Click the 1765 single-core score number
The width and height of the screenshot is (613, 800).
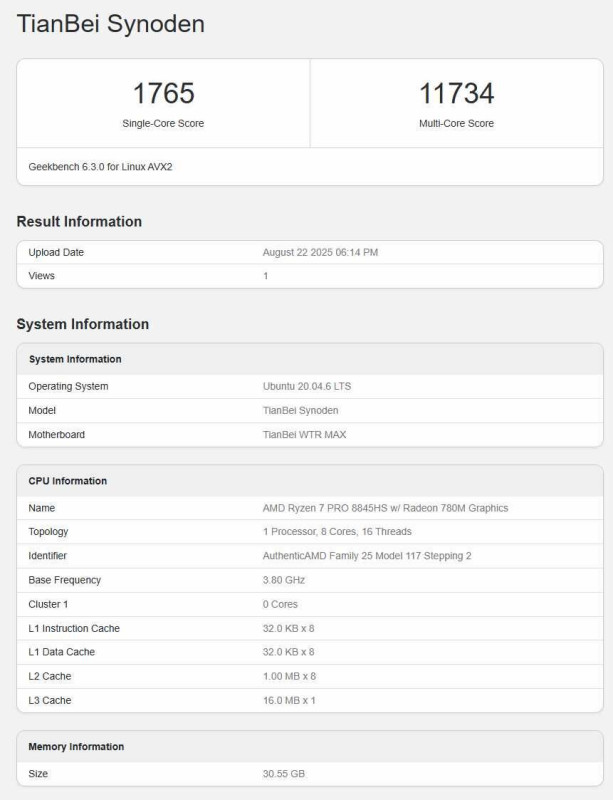(x=163, y=94)
